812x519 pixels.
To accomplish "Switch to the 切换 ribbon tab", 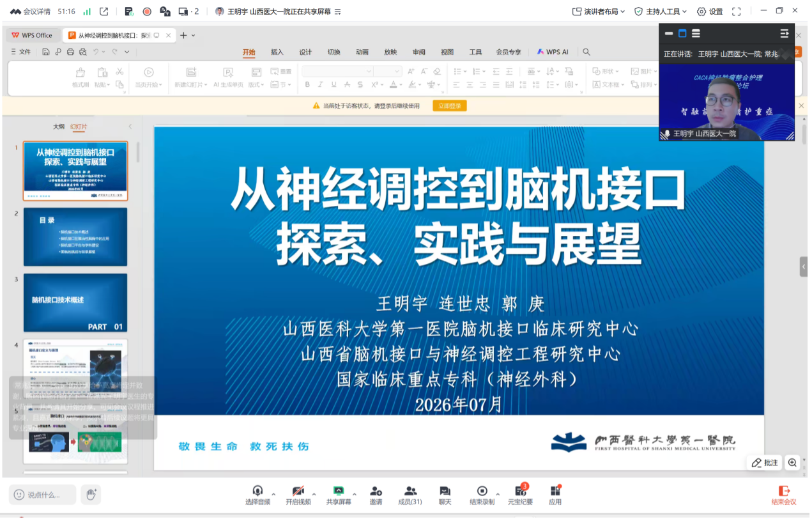I will click(333, 52).
